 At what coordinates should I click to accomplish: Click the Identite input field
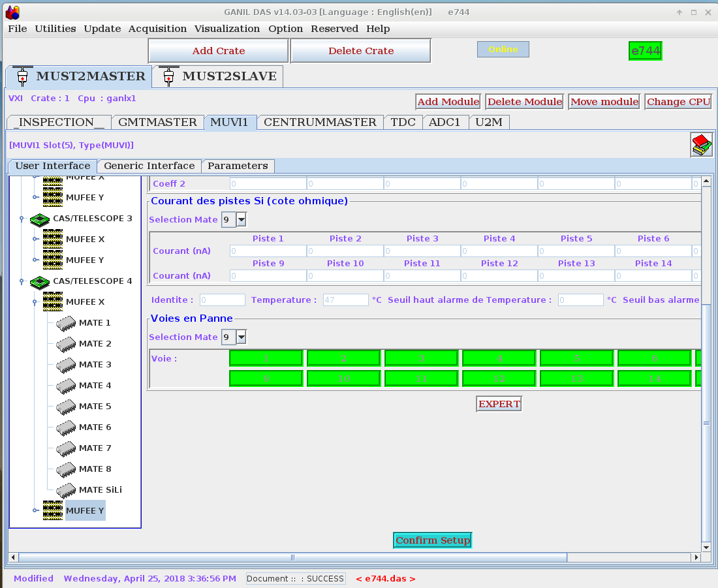[x=223, y=300]
